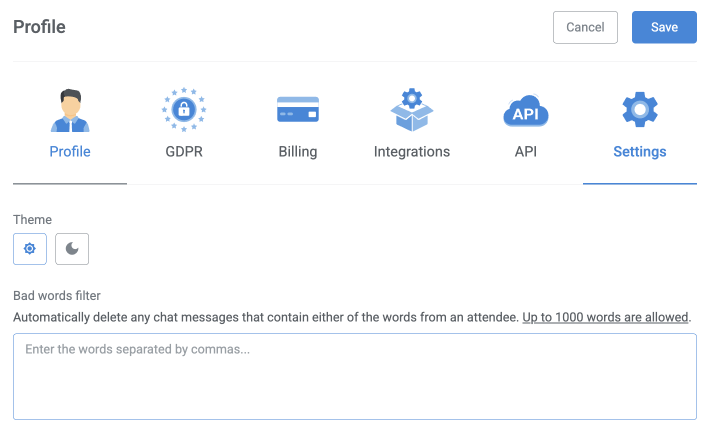Screen dimensions: 710x436
Task: Click the Integrations box-with-gear icon
Action: coord(412,111)
